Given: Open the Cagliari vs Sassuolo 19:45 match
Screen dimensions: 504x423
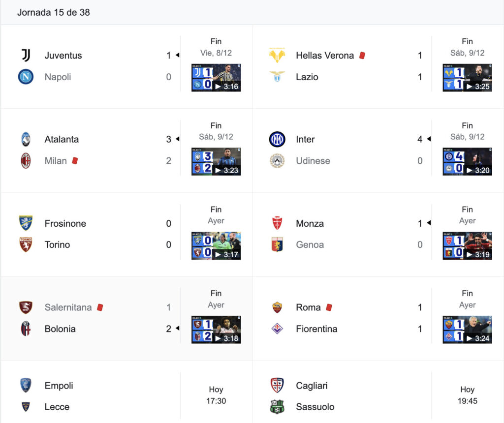Looking at the screenshot, I should point(378,396).
